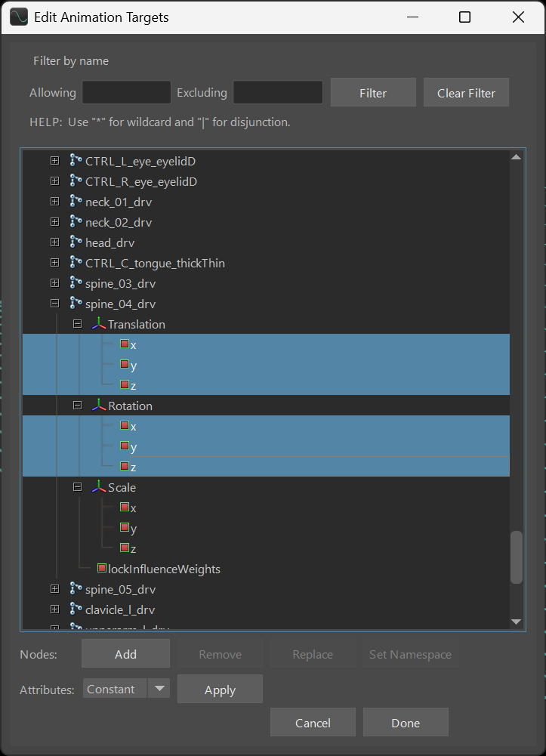Click the joint icon for CTRL_C_tongue_thickThin
The width and height of the screenshot is (546, 756).
point(76,263)
